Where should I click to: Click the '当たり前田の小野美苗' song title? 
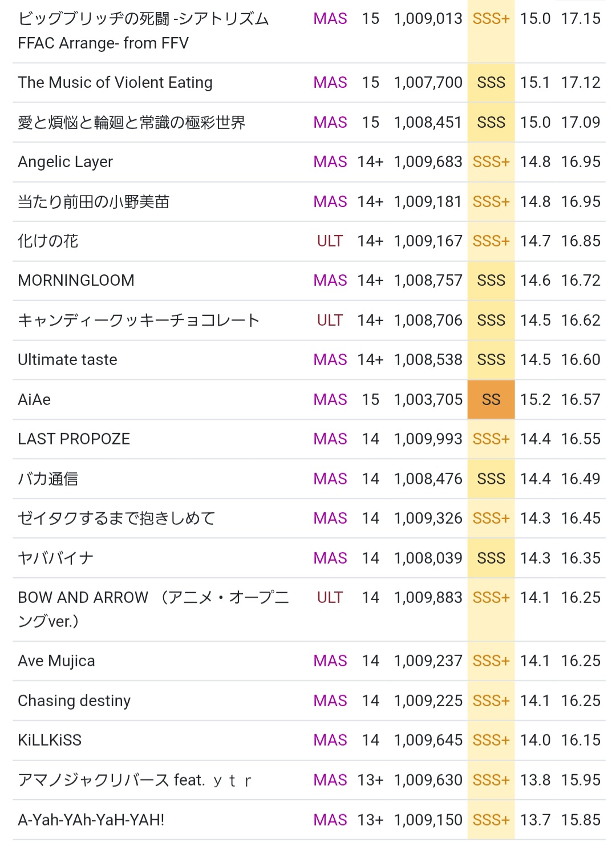(94, 202)
